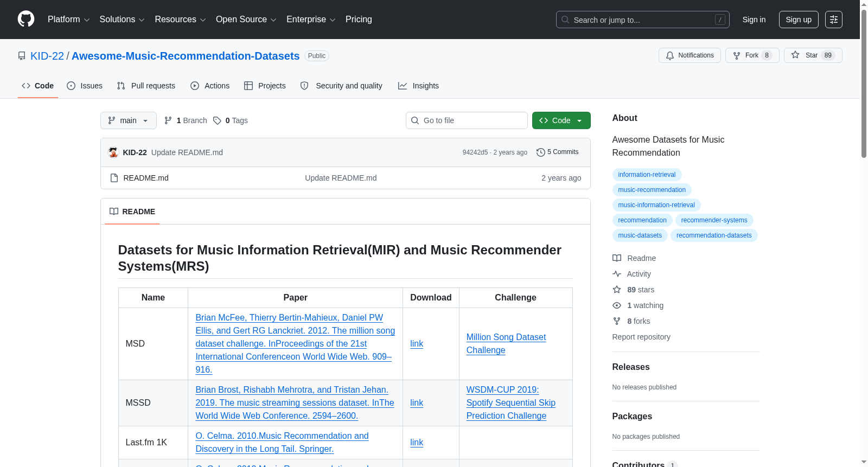
Task: Open commit 94242d5 link
Action: 475,152
